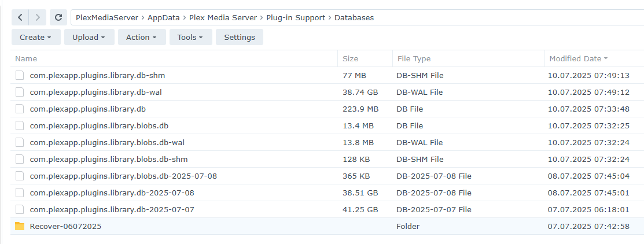Open the Action dropdown menu
Screen dimensions: 644x244
click(142, 37)
